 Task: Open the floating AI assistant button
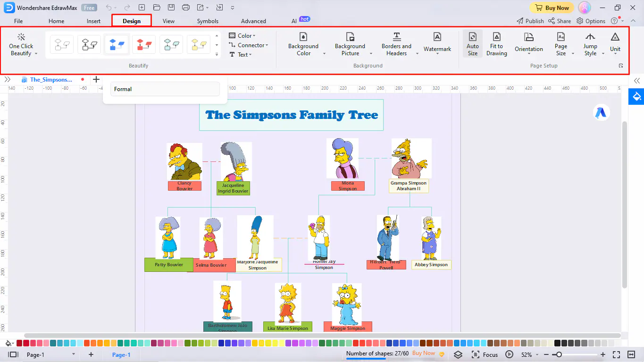[x=602, y=112]
